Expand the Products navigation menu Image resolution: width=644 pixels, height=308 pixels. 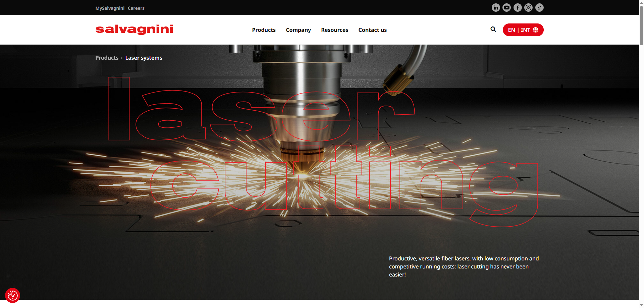pyautogui.click(x=264, y=30)
